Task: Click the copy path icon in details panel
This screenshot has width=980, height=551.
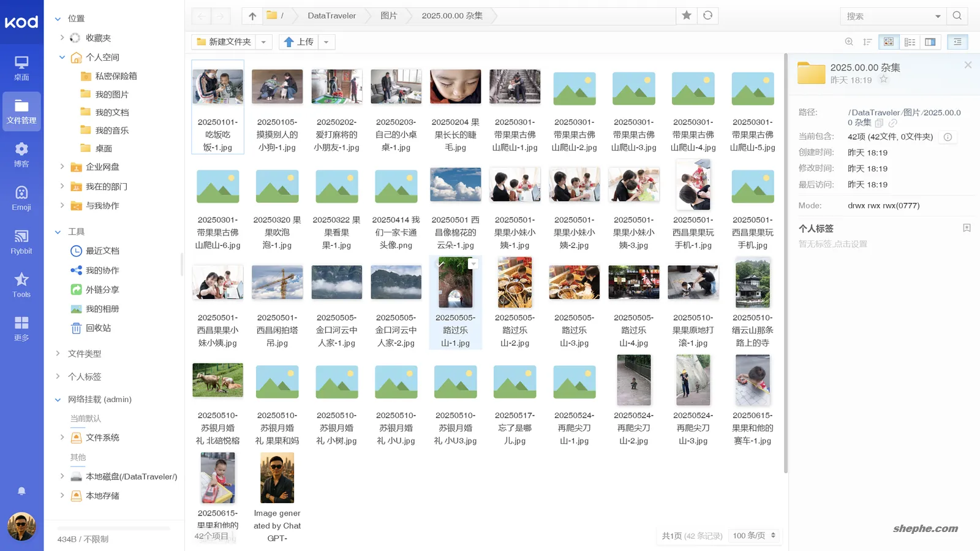Action: [879, 123]
